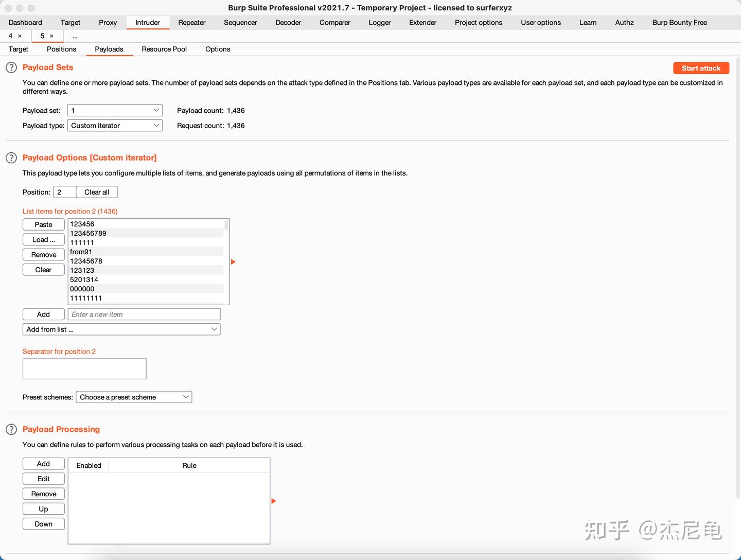Select the Payloads sub-tab
741x560 pixels.
click(109, 49)
